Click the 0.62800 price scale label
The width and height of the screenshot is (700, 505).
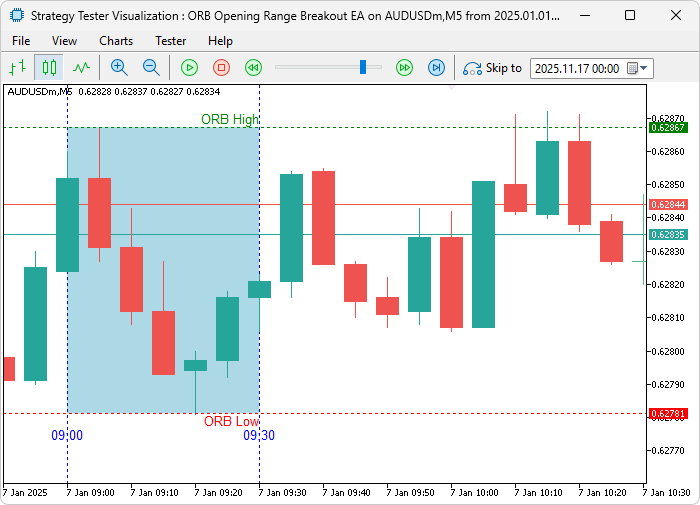pyautogui.click(x=668, y=351)
